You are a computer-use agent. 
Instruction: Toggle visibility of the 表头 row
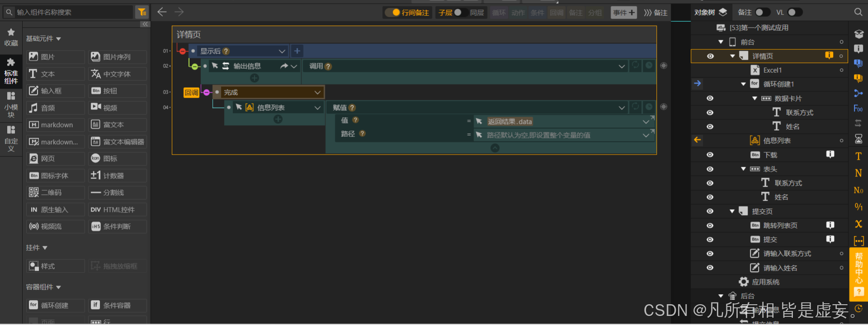(x=710, y=169)
